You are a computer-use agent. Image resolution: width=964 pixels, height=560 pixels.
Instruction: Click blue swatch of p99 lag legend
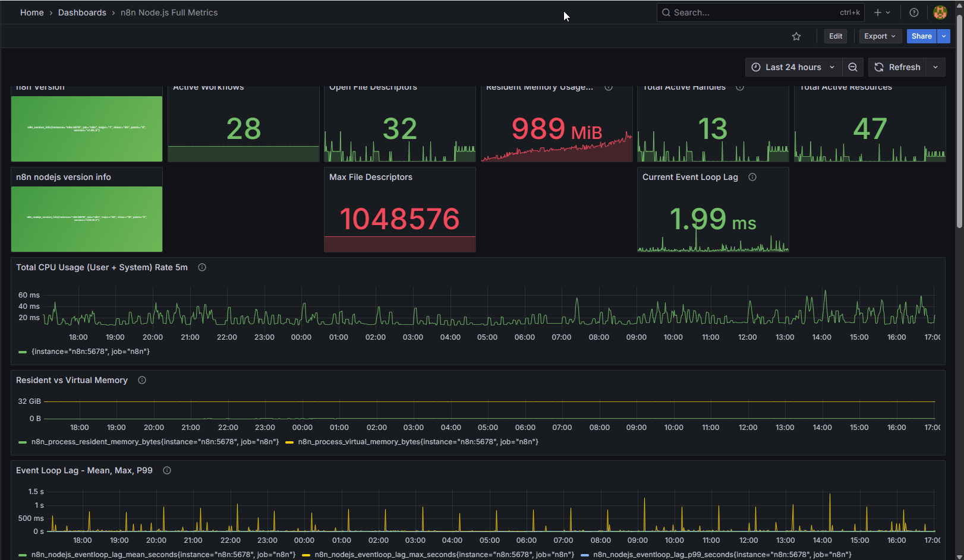(585, 555)
